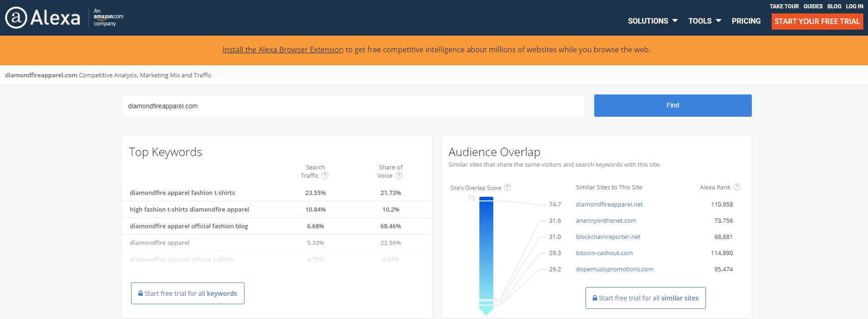
Task: Click Search Traffic help question icon
Action: tap(325, 175)
